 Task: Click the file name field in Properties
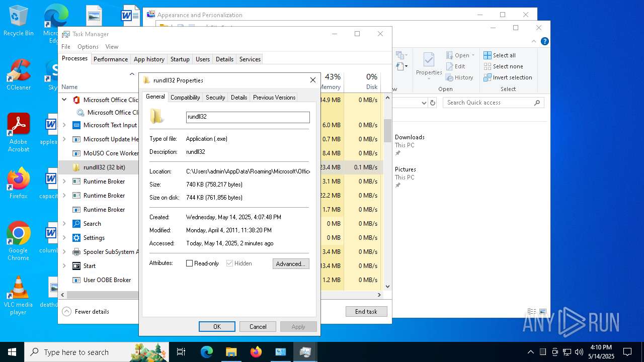(x=248, y=117)
